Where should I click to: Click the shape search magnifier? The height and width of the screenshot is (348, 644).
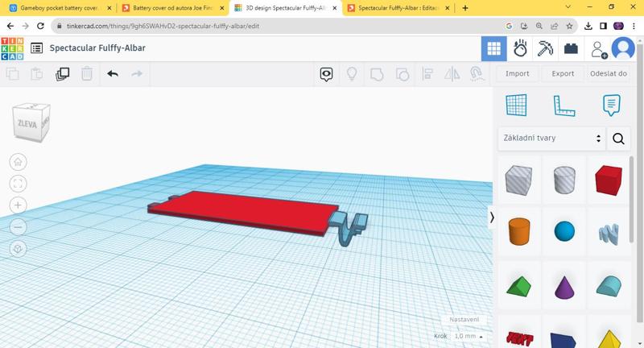coord(618,139)
